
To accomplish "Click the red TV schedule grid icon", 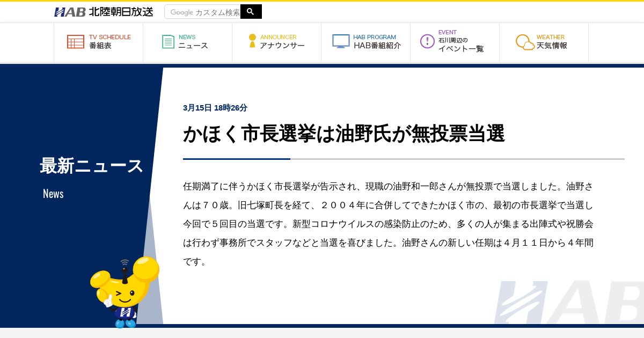I will click(76, 42).
